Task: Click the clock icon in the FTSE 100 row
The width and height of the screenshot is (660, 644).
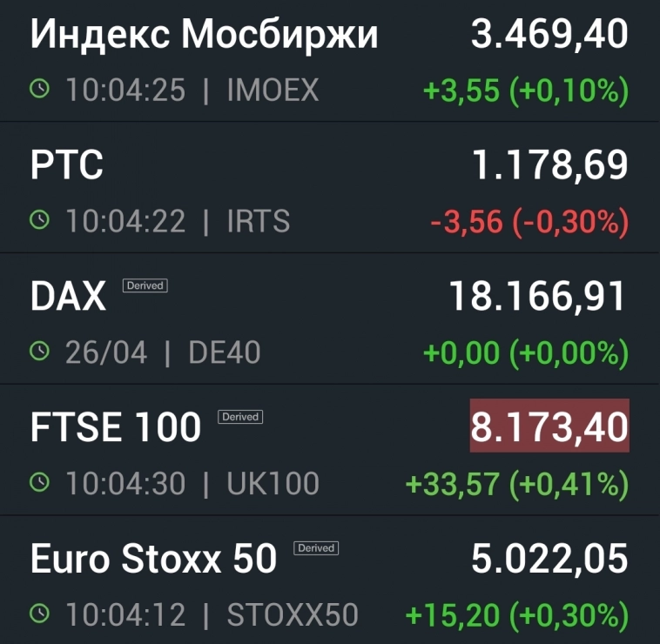Action: click(40, 483)
